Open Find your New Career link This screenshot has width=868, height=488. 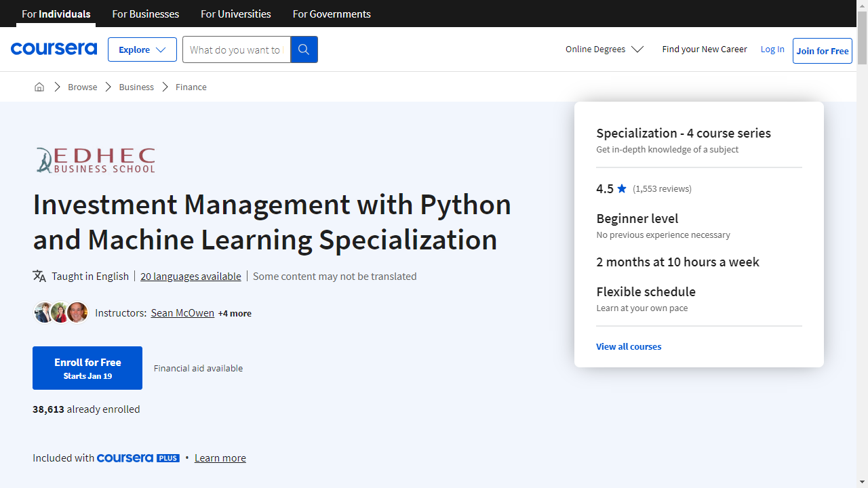pos(705,49)
